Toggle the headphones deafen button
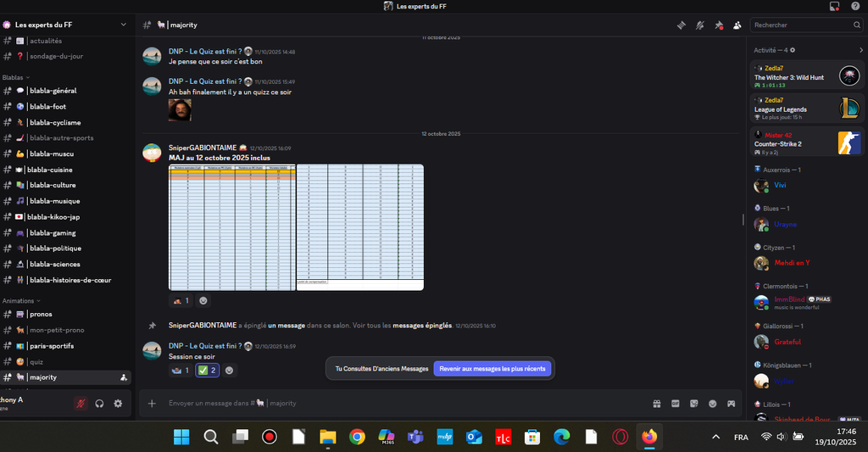Image resolution: width=868 pixels, height=452 pixels. [100, 404]
